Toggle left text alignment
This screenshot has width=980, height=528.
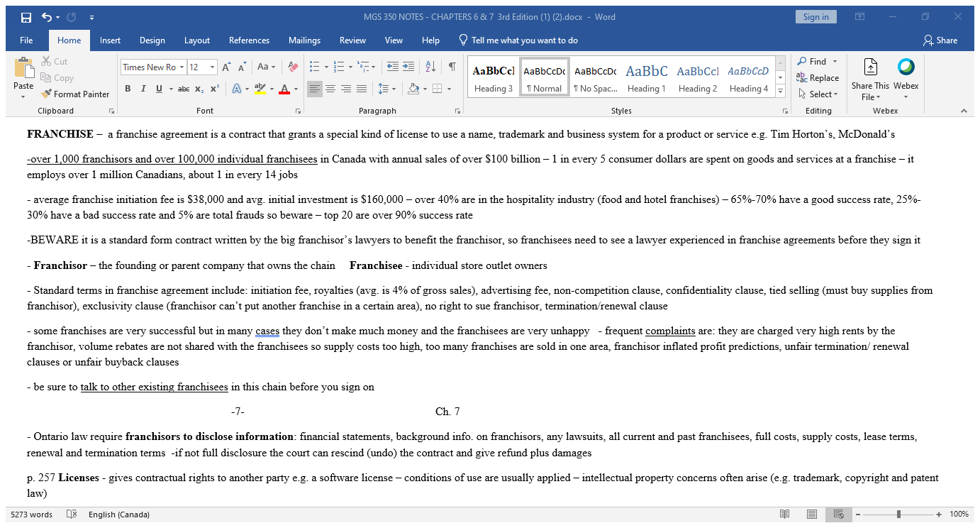click(x=315, y=89)
